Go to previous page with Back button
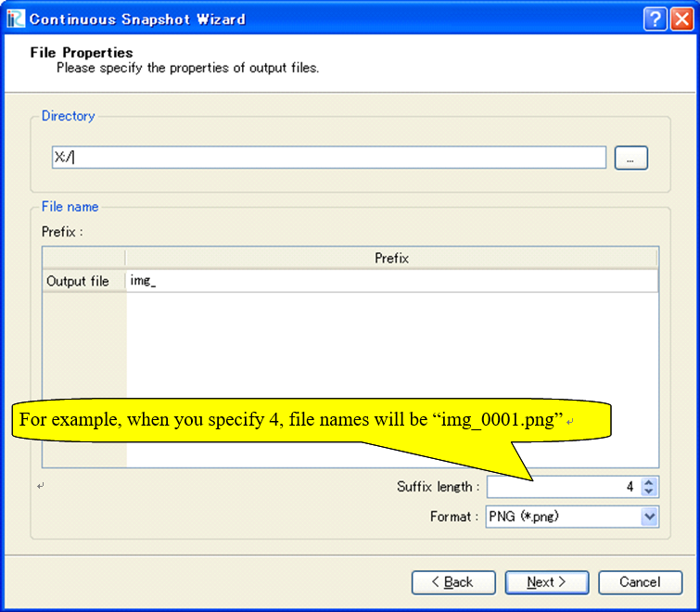This screenshot has height=612, width=700. pos(453,582)
